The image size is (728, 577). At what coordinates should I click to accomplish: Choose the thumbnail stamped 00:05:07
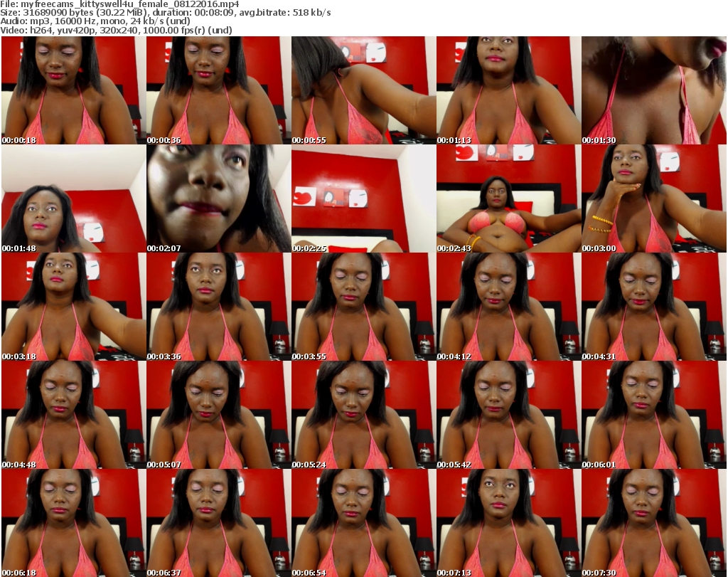[219, 415]
